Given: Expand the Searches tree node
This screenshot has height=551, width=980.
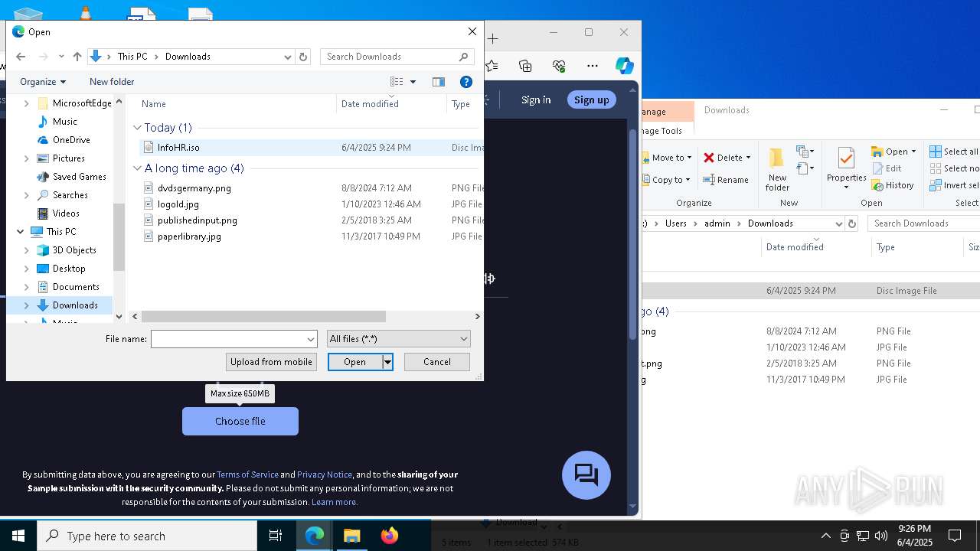Looking at the screenshot, I should tap(27, 195).
